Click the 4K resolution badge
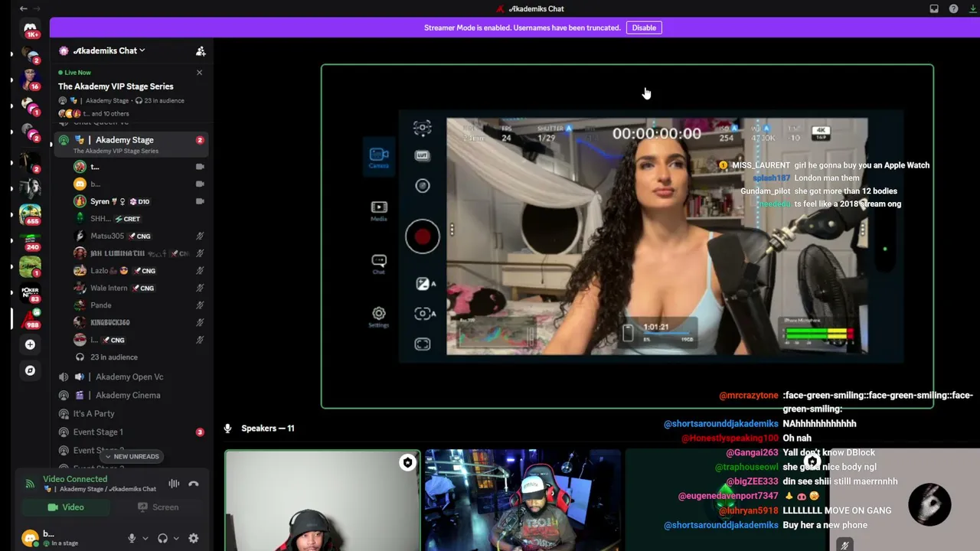 pyautogui.click(x=821, y=132)
